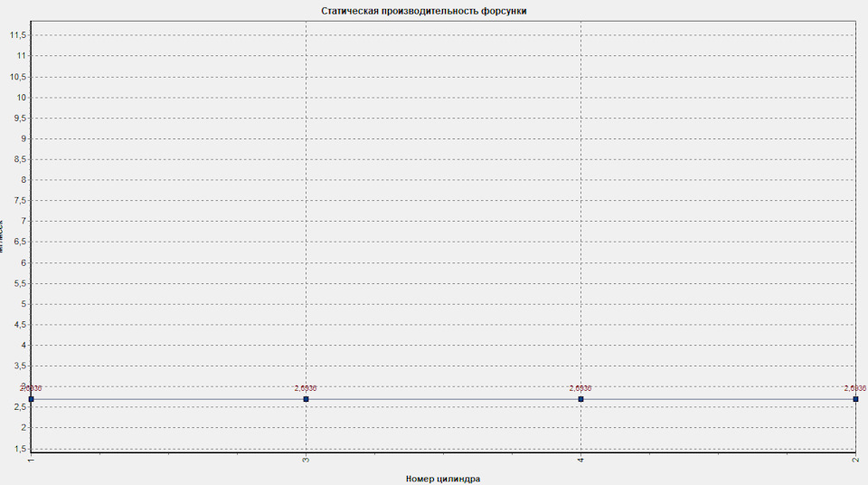
Task: Click the '1,5' vertical axis tick label
Action: click(x=20, y=449)
